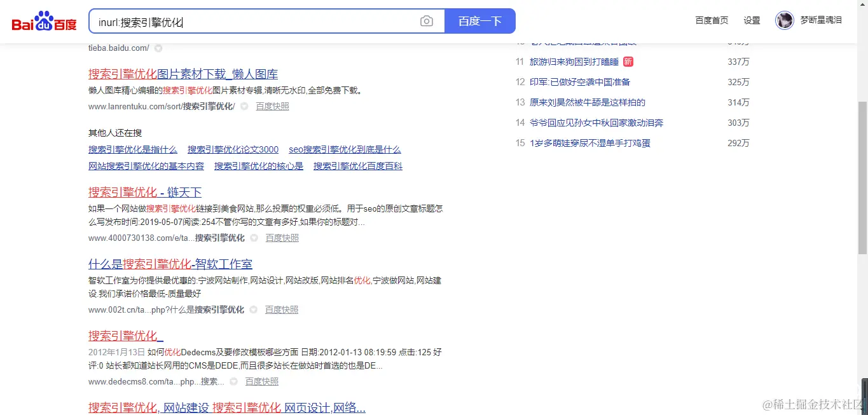Screen dimensions: 868x415
Task: Click the badge icon beside www.dedecms8.com
Action: 233,381
